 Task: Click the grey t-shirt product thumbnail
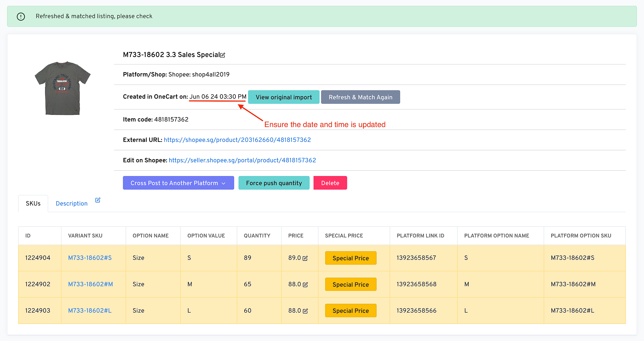point(63,88)
